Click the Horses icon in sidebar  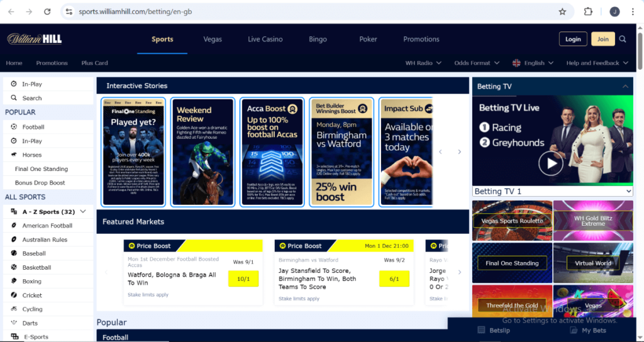pos(14,155)
